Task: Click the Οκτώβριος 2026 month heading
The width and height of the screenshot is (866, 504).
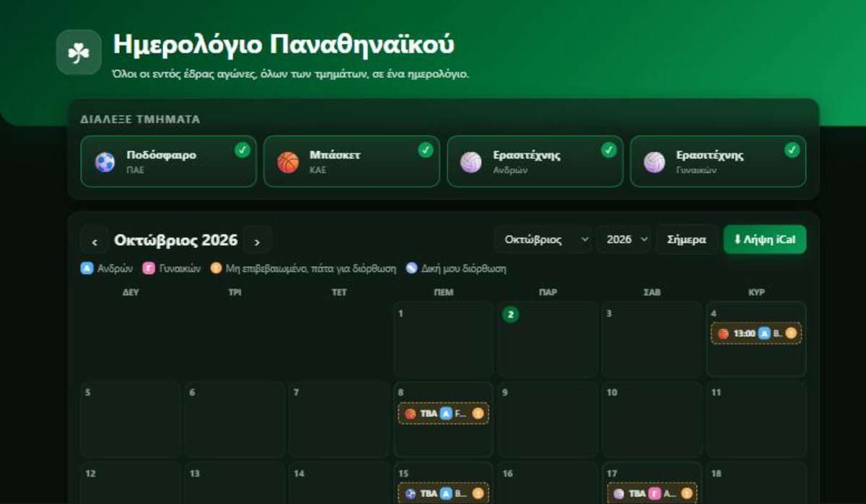Action: click(x=175, y=240)
